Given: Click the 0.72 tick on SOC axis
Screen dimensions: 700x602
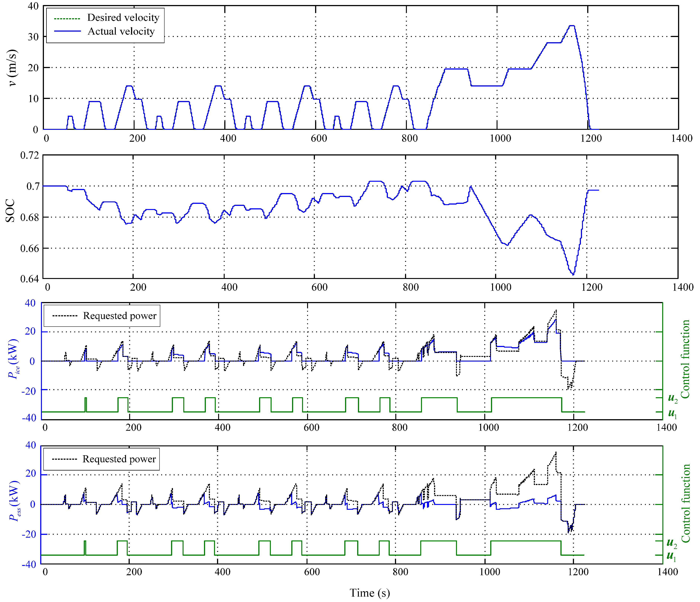Looking at the screenshot, I should (x=30, y=155).
